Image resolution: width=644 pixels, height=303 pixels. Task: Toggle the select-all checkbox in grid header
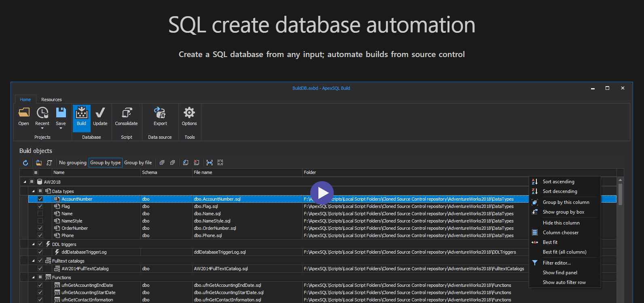36,172
